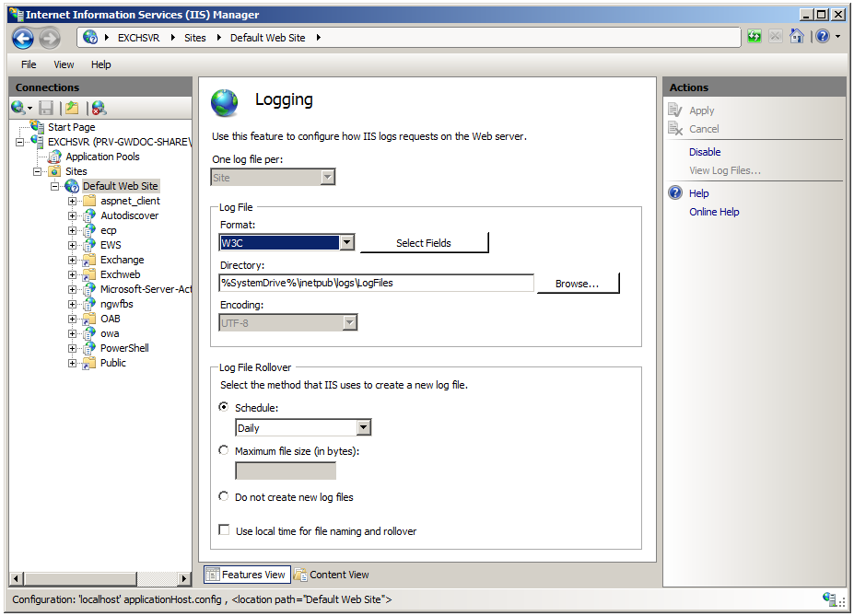Image resolution: width=854 pixels, height=616 pixels.
Task: Open the log file Format dropdown
Action: click(345, 242)
